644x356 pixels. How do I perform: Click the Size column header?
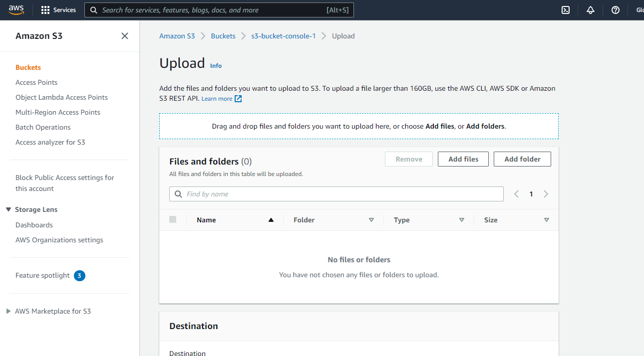click(491, 220)
